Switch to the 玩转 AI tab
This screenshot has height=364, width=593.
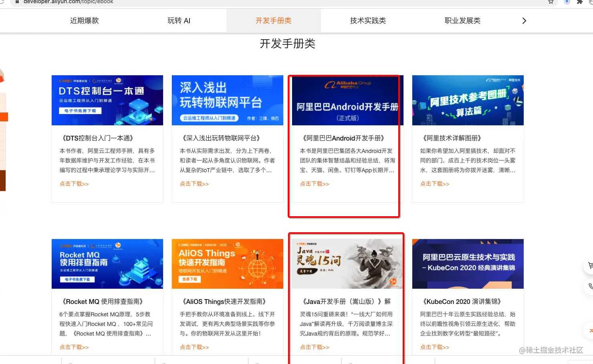[179, 21]
